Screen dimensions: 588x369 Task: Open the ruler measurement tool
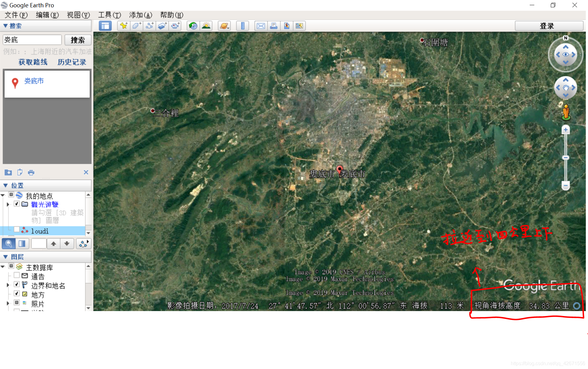243,26
